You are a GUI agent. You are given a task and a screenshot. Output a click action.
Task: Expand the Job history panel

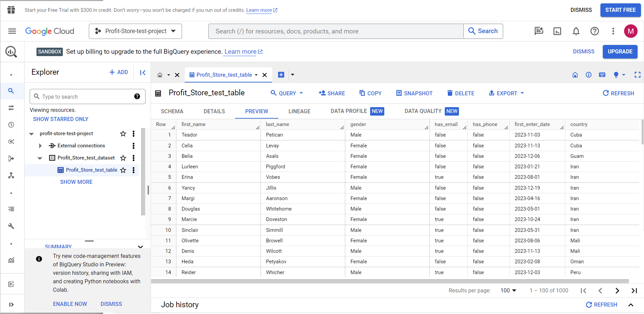coord(631,305)
